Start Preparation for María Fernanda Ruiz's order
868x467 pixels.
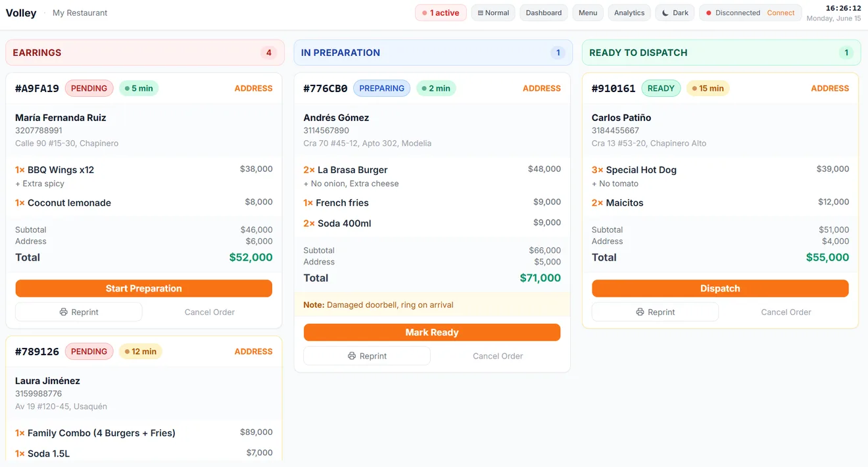pos(144,289)
